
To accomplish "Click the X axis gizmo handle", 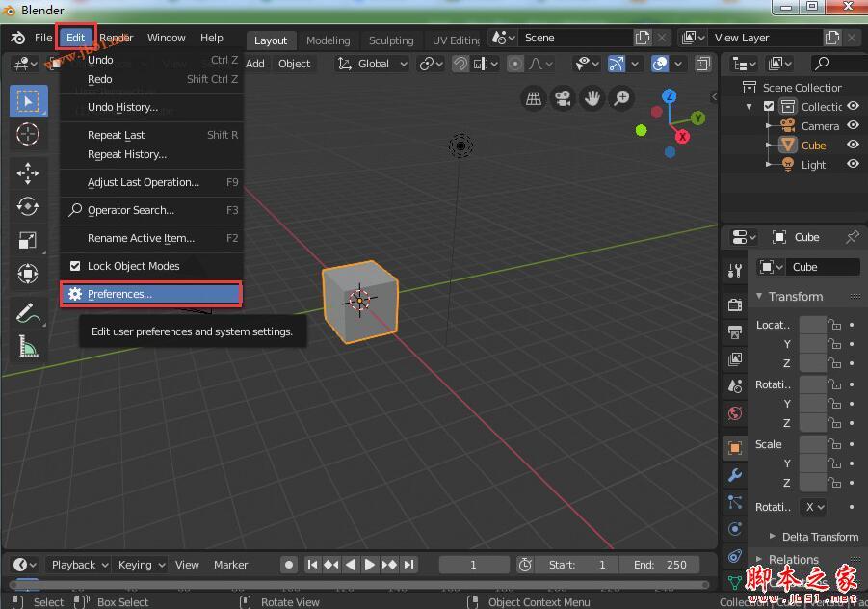I will click(x=682, y=136).
